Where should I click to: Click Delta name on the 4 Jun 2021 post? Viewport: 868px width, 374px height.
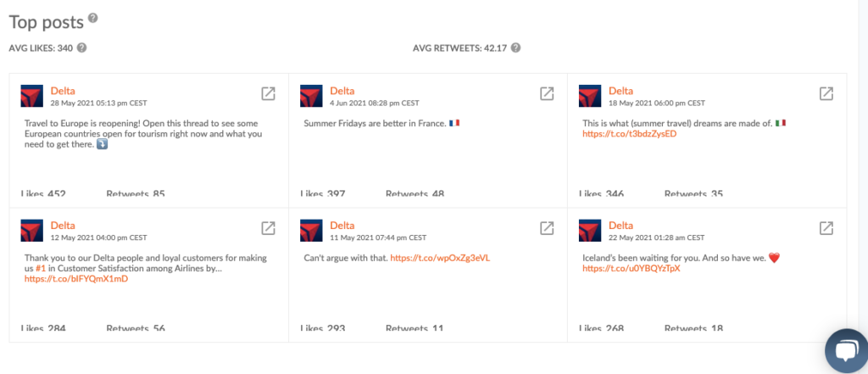pyautogui.click(x=342, y=91)
